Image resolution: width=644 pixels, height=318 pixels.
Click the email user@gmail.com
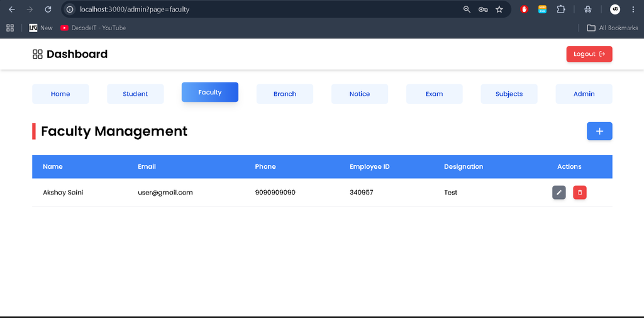(165, 192)
